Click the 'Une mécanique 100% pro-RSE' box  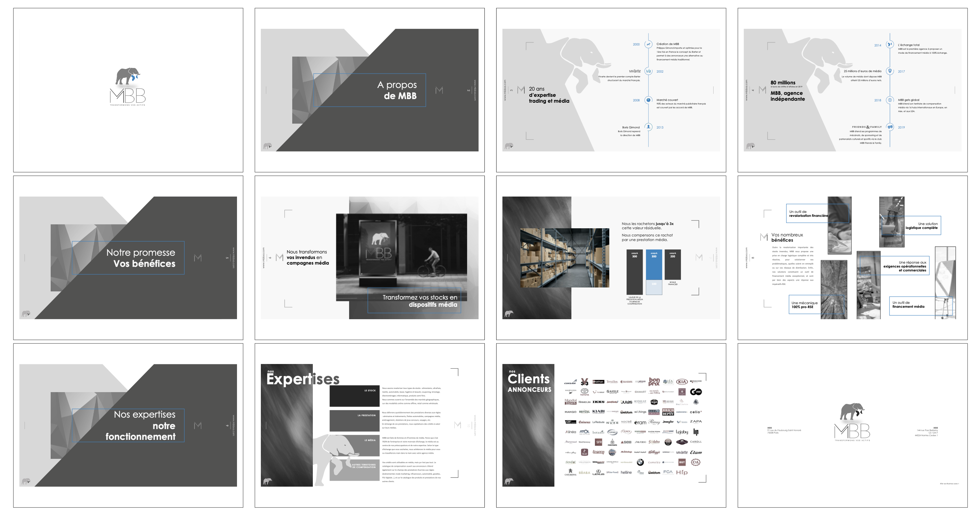click(804, 305)
